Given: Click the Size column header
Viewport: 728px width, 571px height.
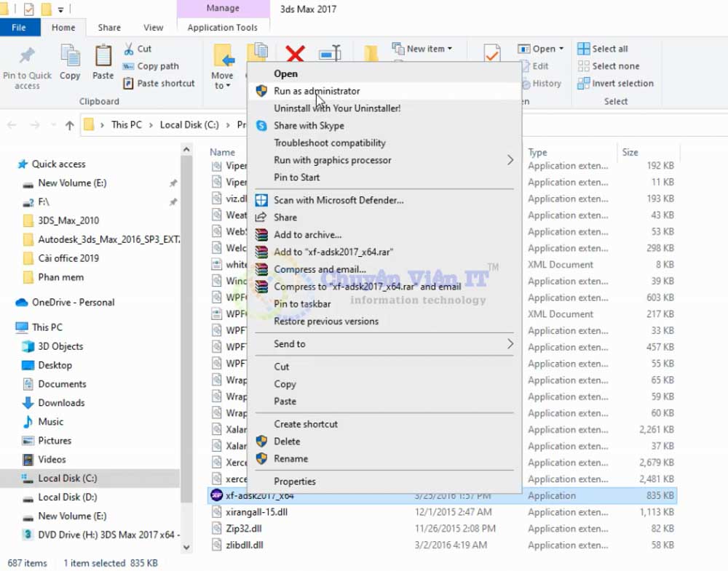Looking at the screenshot, I should click(x=630, y=152).
